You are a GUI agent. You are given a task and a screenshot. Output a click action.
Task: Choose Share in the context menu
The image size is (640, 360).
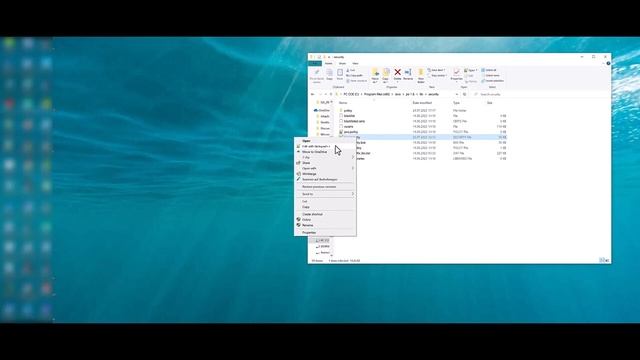click(x=325, y=163)
